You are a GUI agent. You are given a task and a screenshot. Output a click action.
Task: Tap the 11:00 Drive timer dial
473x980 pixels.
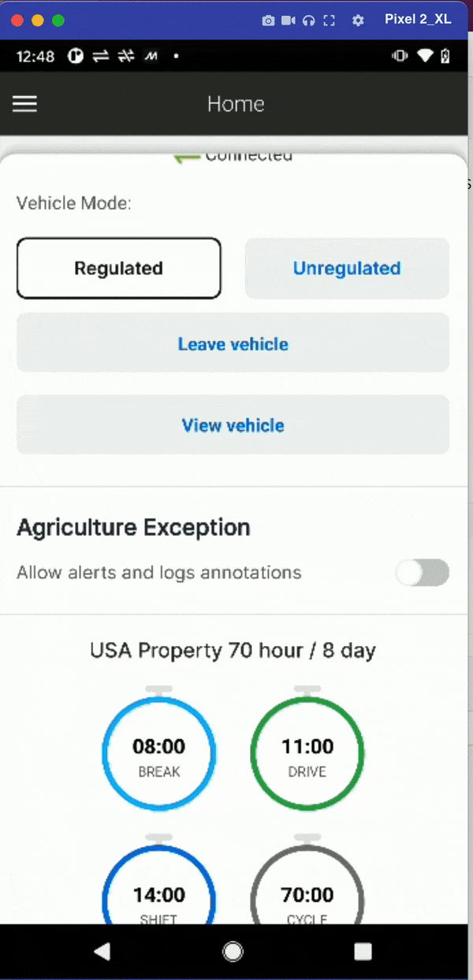pyautogui.click(x=307, y=755)
